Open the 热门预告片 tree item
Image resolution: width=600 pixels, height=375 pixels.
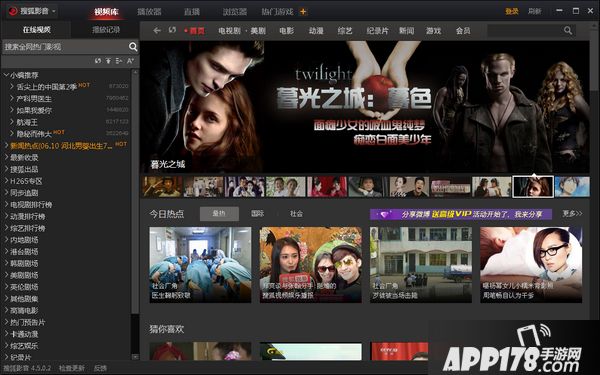click(x=28, y=323)
